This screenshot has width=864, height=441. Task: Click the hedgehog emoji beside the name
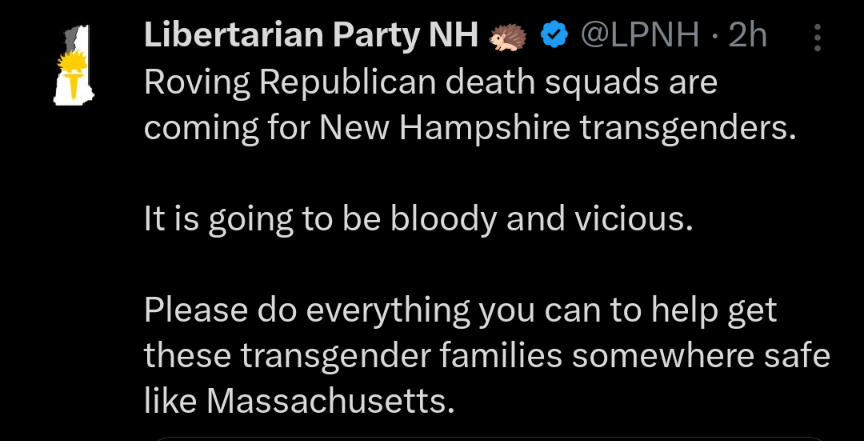pos(506,37)
